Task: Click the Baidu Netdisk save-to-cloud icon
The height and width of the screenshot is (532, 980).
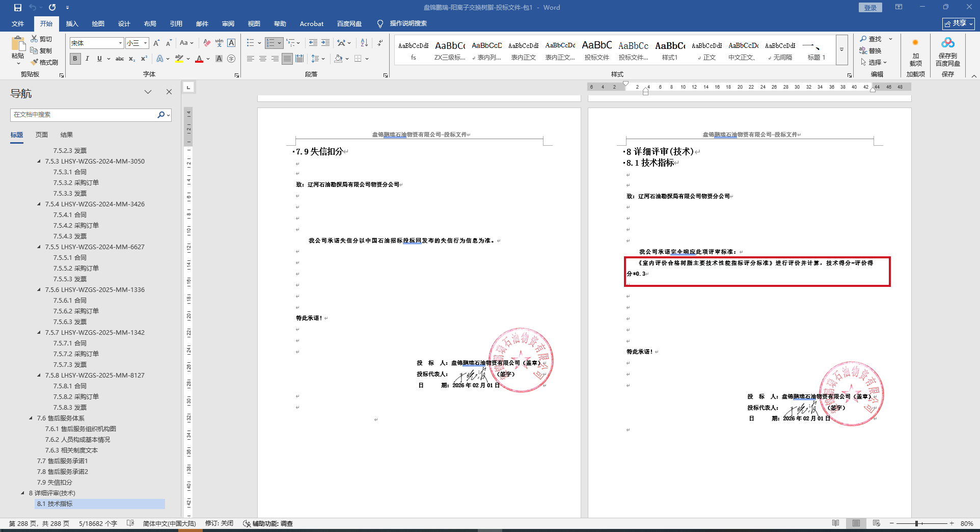Action: [x=947, y=43]
